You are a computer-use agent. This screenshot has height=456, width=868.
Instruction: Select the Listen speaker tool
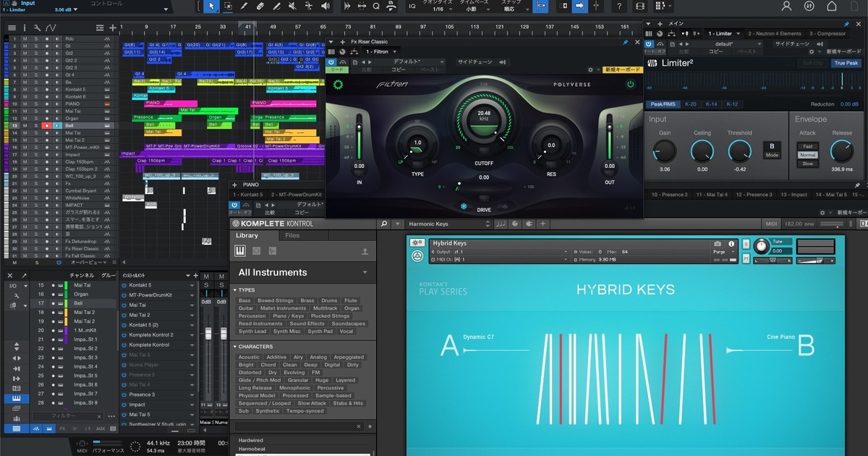pyautogui.click(x=325, y=7)
